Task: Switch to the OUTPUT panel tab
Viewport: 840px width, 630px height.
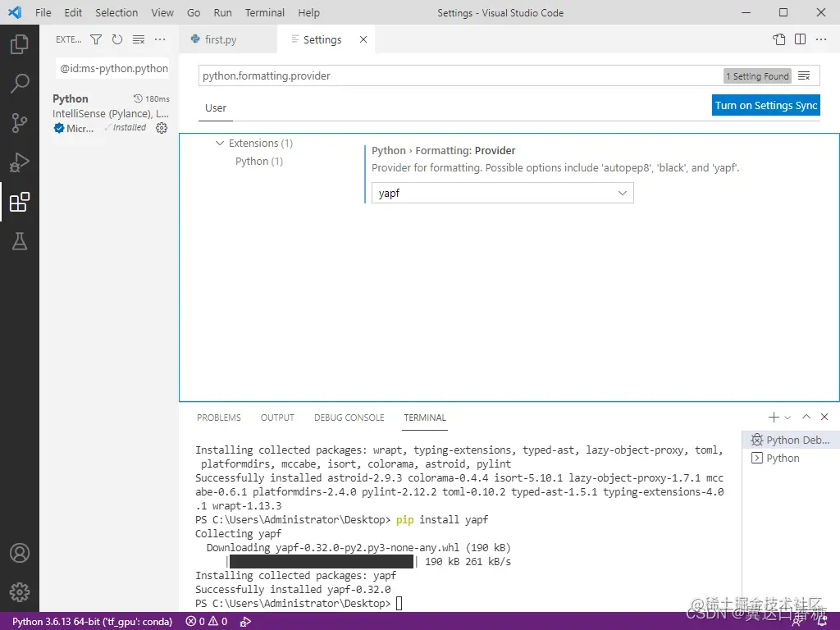Action: [x=277, y=418]
